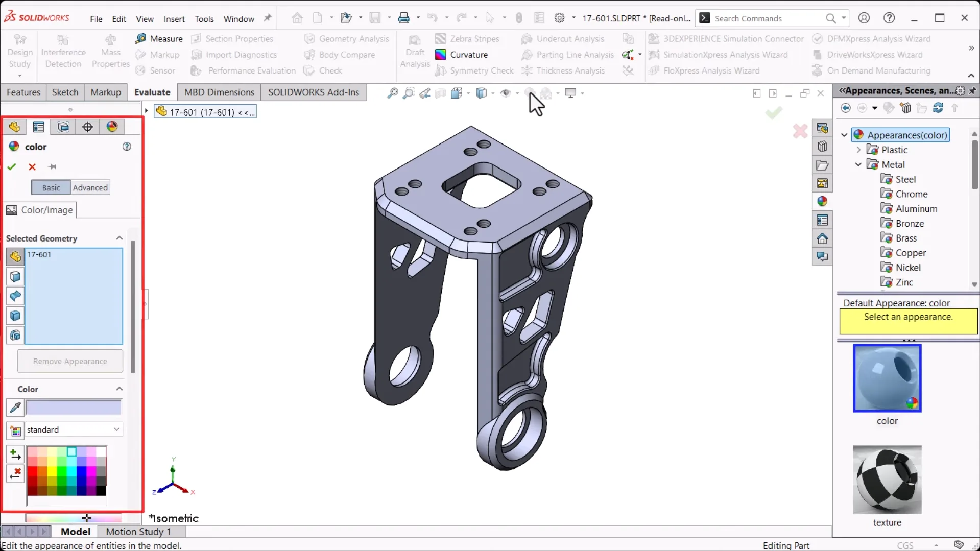Expand the Plastic appearance folder

[858, 150]
